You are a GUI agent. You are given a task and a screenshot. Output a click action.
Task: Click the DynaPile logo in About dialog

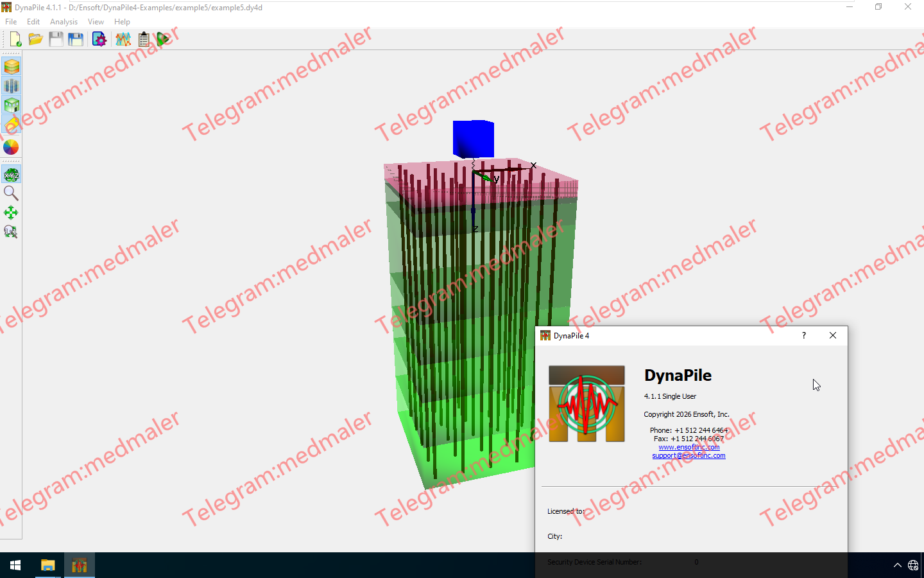(x=586, y=404)
